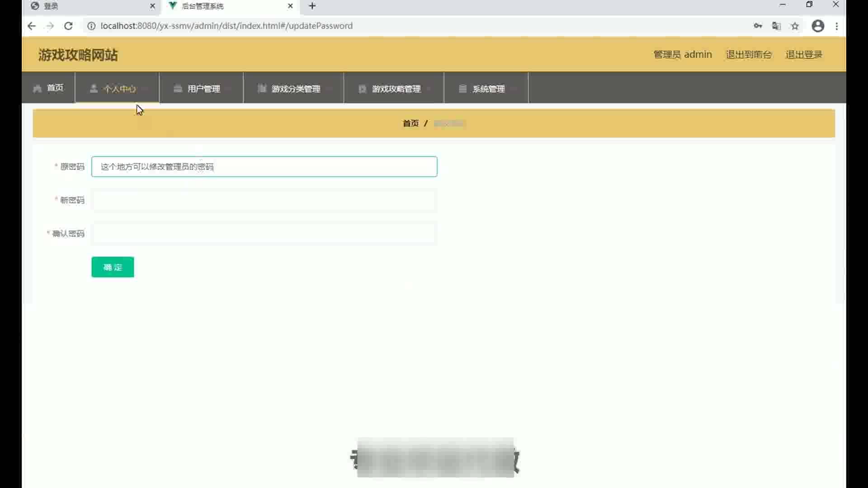Click the person icon next to 个人中心
Image resolution: width=868 pixels, height=488 pixels.
coord(94,89)
